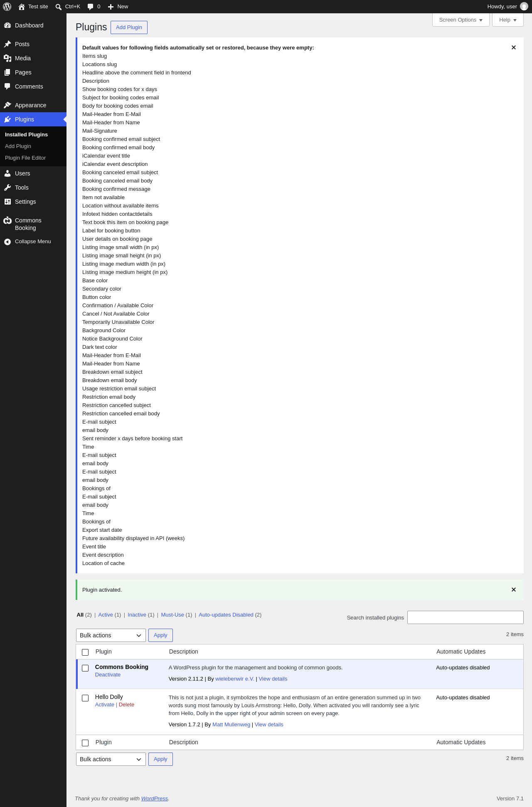Screen dimensions: 532x807
Task: Filter by Auto-updates Disabled
Action: (x=226, y=615)
